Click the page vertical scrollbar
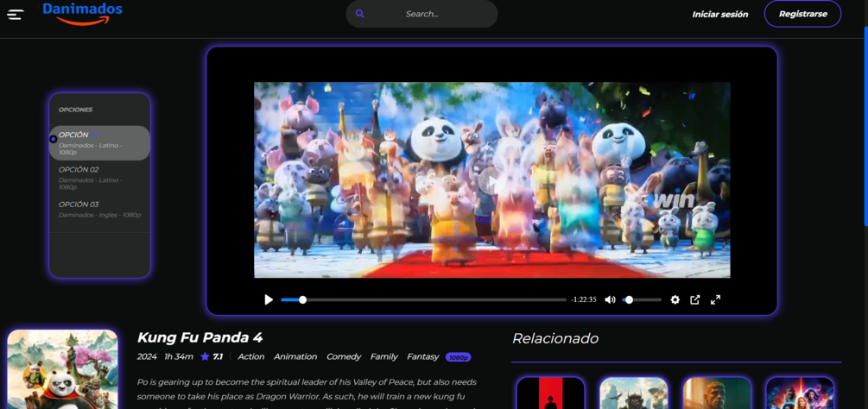 [x=865, y=127]
